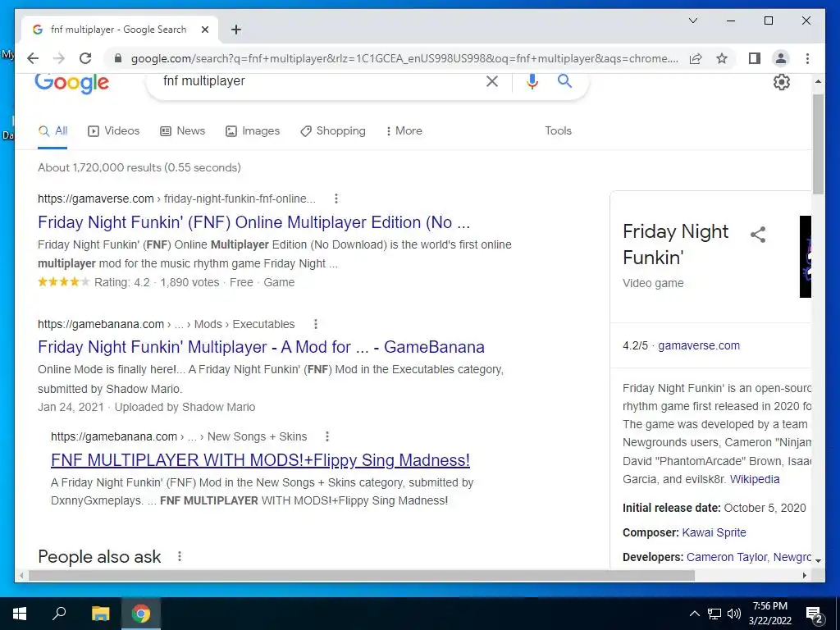Show hidden system tray icons
This screenshot has width=840, height=630.
tap(694, 614)
